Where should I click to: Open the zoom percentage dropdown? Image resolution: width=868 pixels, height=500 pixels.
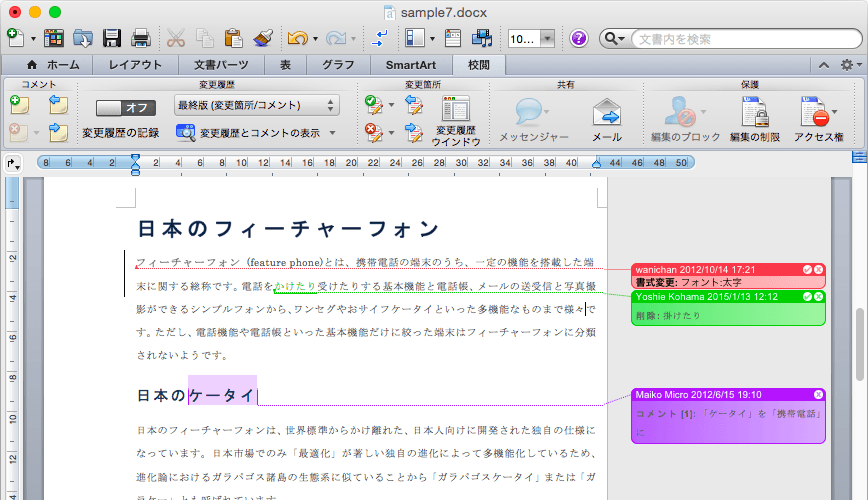pyautogui.click(x=548, y=38)
